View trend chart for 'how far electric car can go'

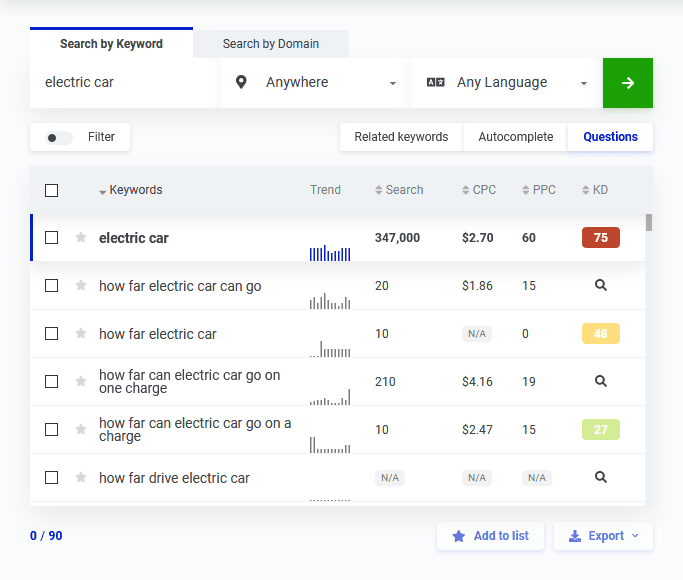330,301
